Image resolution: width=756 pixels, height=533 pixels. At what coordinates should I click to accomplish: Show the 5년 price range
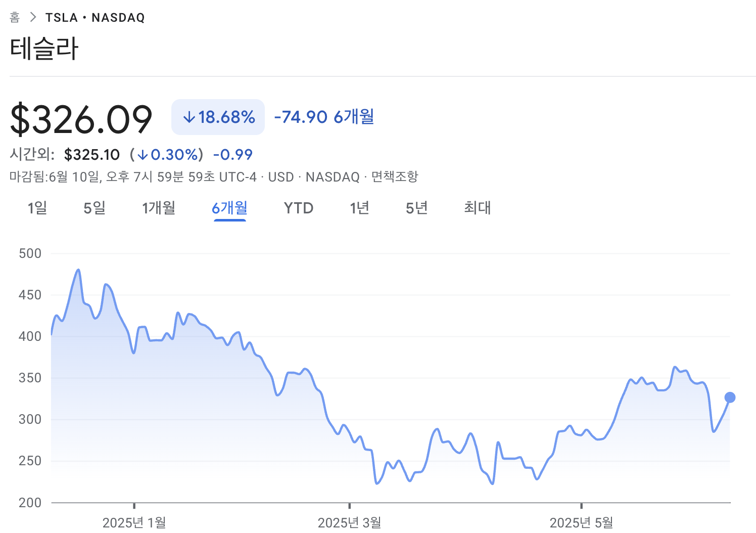pos(417,208)
